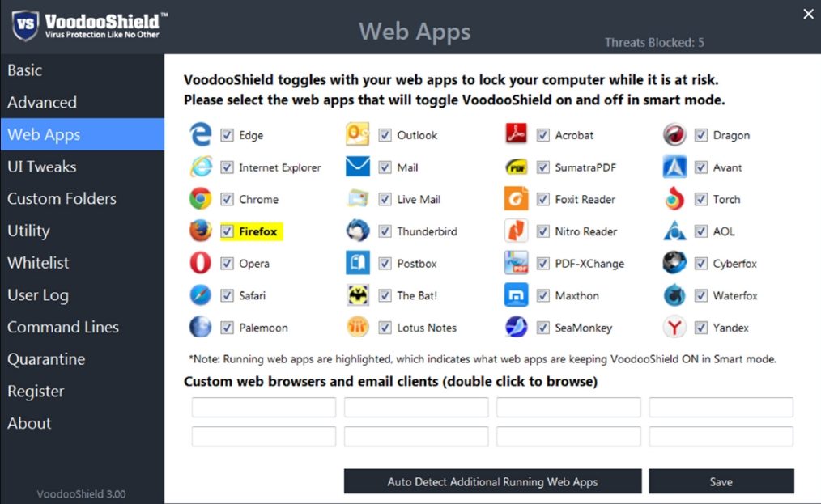Click the Safari compass icon
The height and width of the screenshot is (504, 821).
(201, 295)
